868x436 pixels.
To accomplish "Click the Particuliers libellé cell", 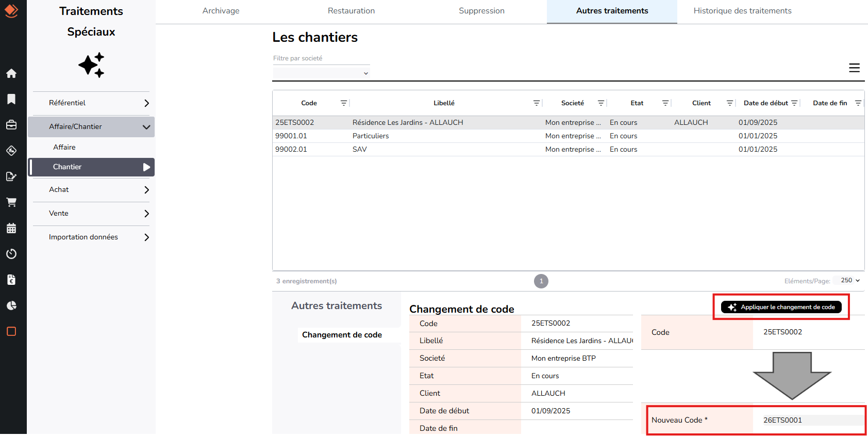I will point(371,136).
